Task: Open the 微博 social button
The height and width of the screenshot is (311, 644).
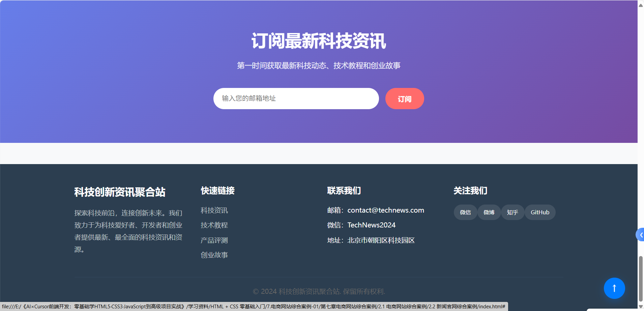Action: click(489, 212)
